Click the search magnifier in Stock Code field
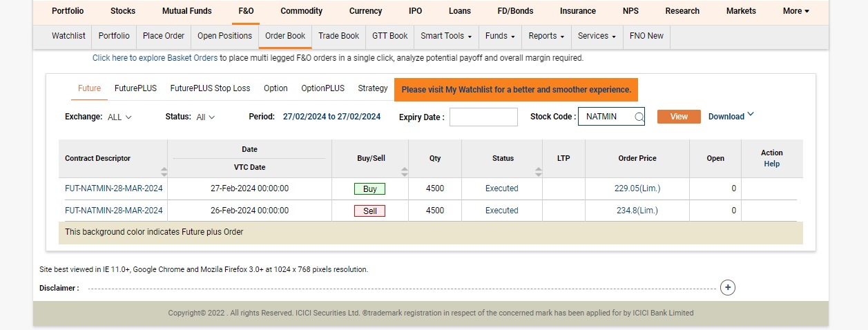The image size is (868, 330). tap(639, 117)
